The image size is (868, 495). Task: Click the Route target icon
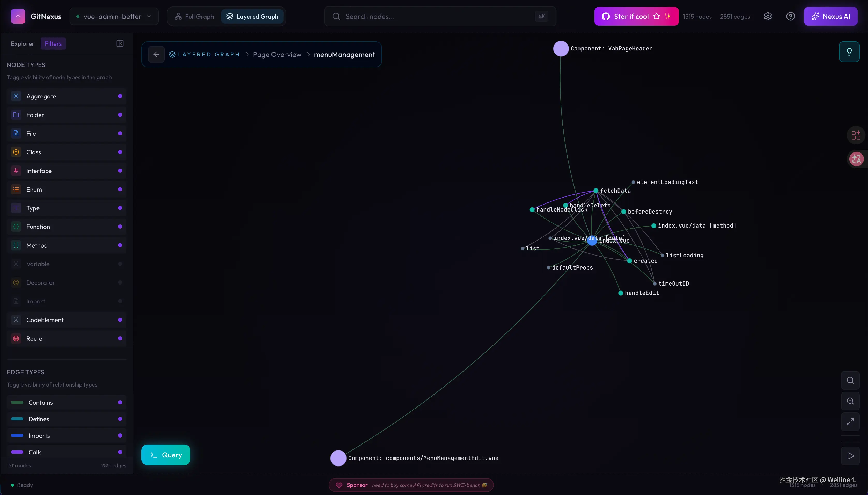pyautogui.click(x=16, y=339)
